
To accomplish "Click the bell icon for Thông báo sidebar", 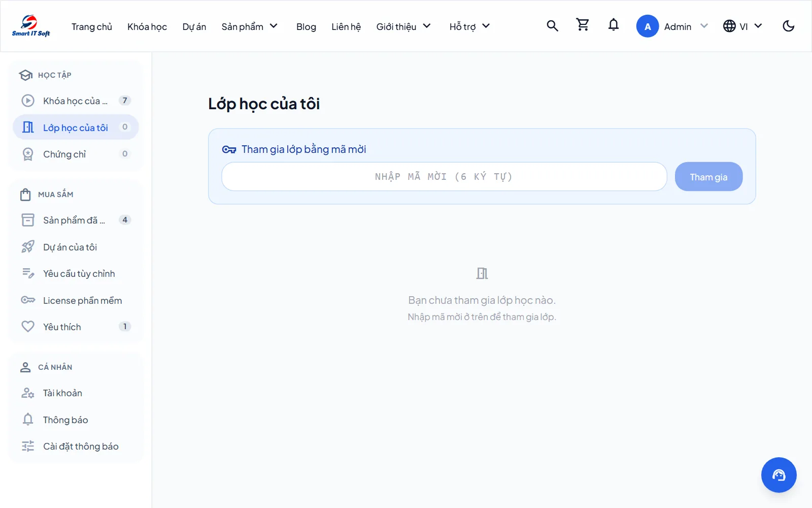I will tap(28, 420).
